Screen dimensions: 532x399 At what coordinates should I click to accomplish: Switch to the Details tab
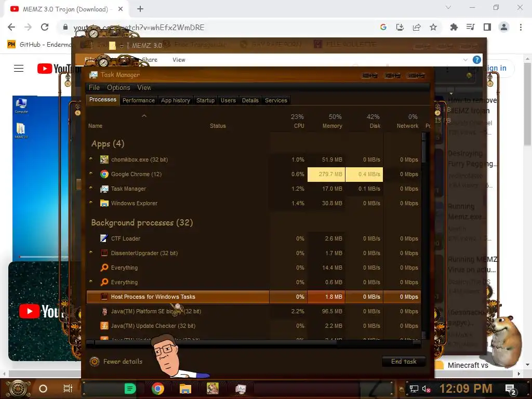click(x=250, y=100)
